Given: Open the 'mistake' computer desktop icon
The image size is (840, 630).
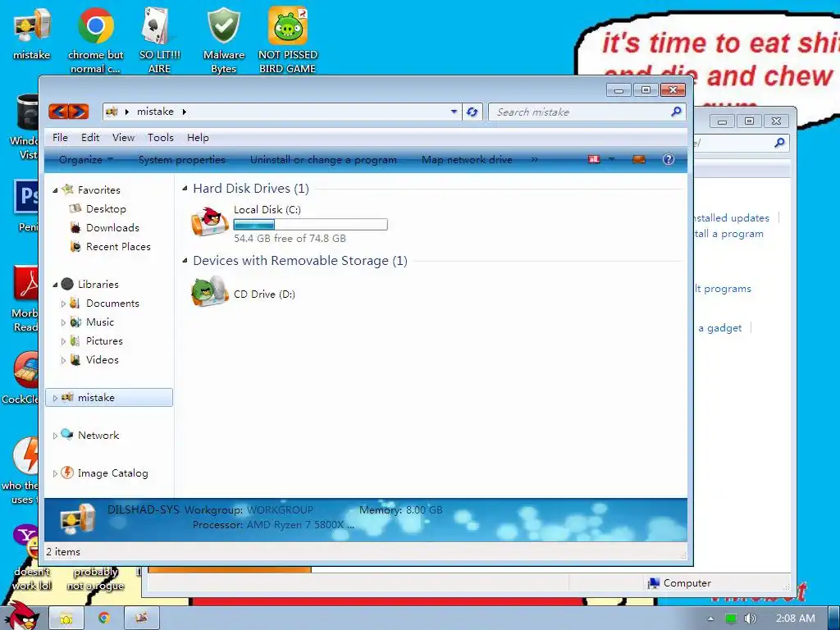Looking at the screenshot, I should [x=32, y=34].
